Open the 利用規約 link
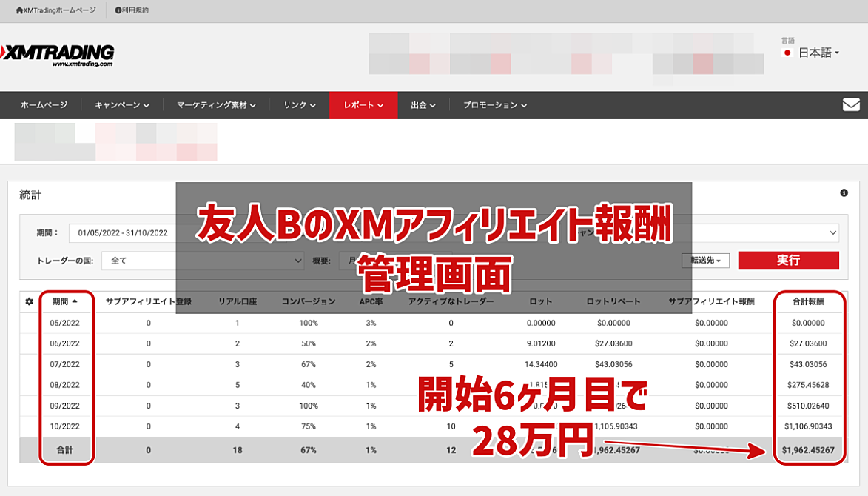This screenshot has width=868, height=496. (132, 10)
